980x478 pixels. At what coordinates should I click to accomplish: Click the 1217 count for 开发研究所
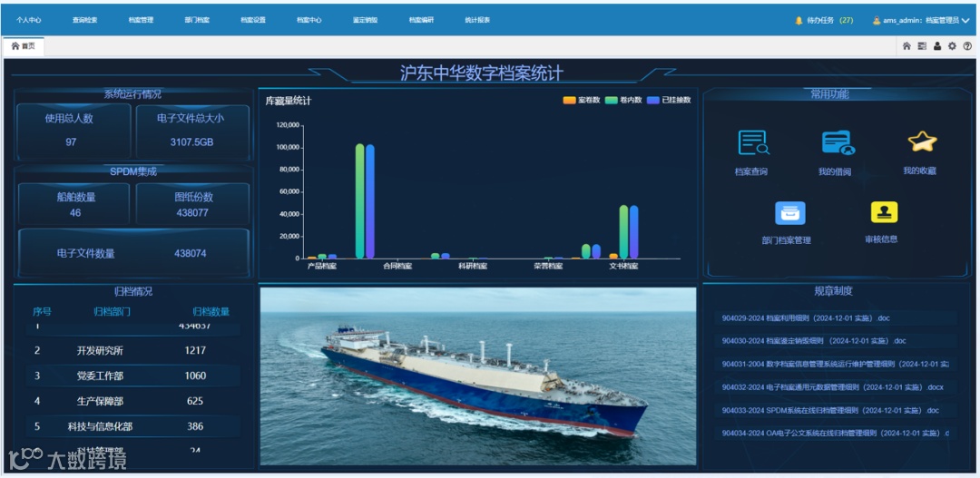[196, 350]
